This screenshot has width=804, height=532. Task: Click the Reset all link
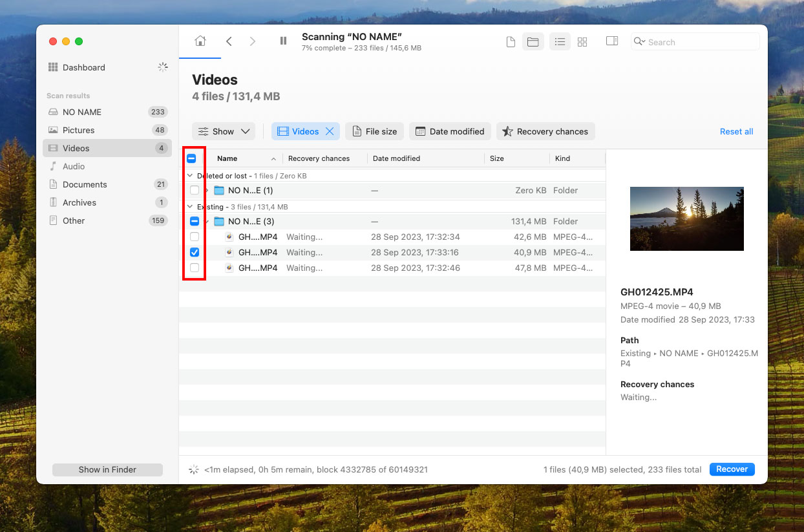click(736, 131)
